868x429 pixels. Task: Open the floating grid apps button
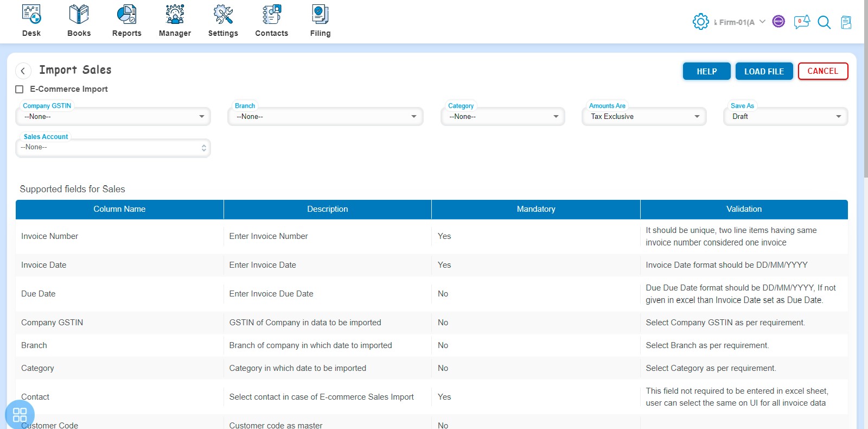(20, 415)
